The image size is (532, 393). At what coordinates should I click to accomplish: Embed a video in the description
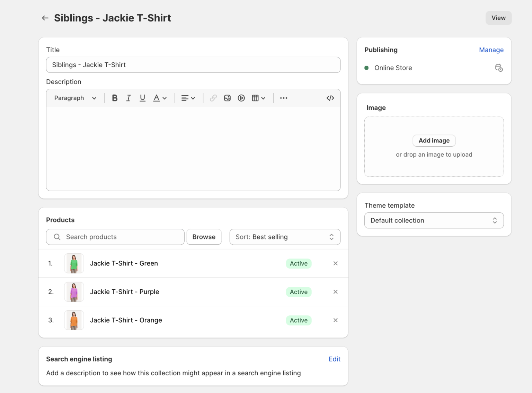click(241, 98)
